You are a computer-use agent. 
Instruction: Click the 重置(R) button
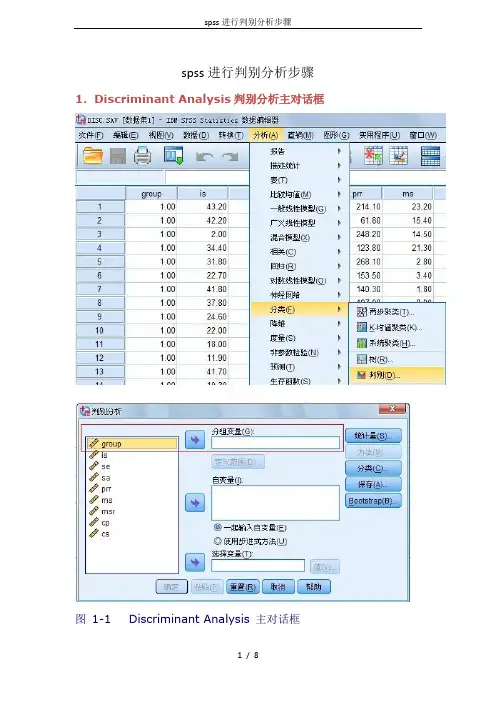point(243,587)
